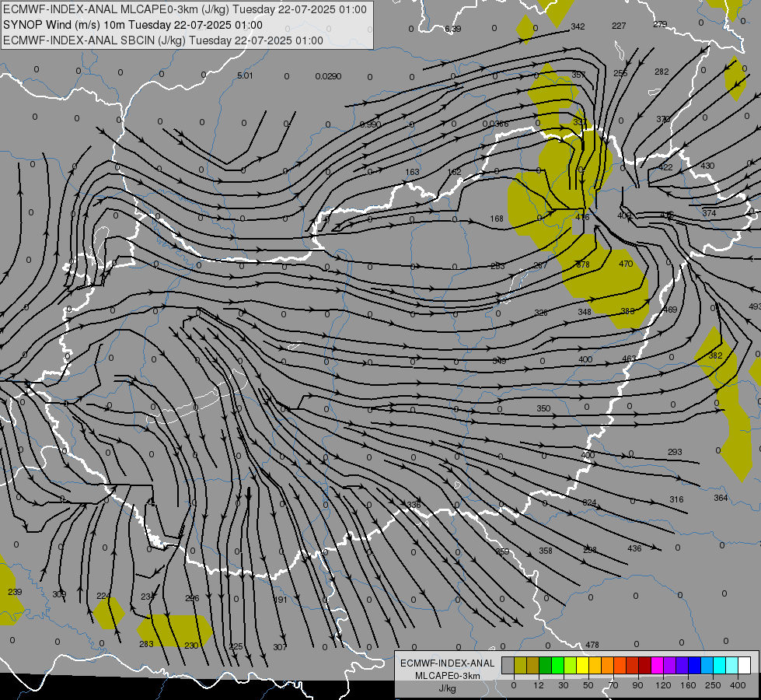761x700 pixels.
Task: Click the legend tick label 70
Action: 613,685
